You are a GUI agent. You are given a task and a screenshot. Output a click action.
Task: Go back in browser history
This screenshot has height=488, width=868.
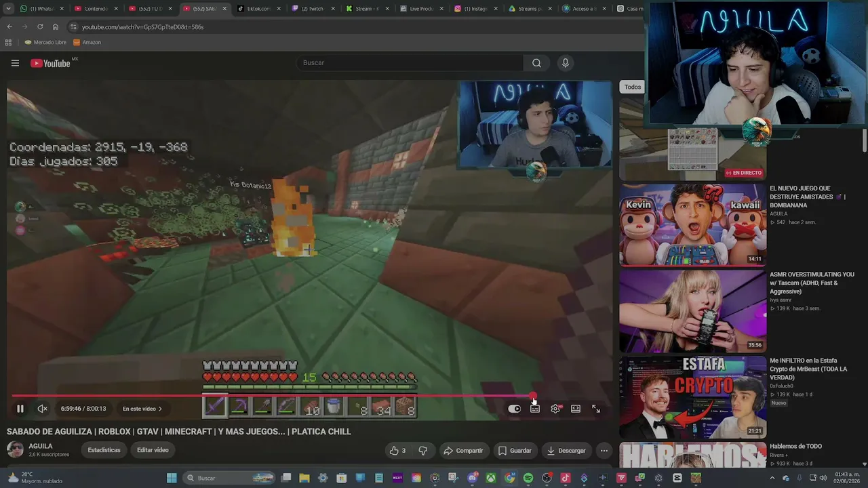point(9,27)
